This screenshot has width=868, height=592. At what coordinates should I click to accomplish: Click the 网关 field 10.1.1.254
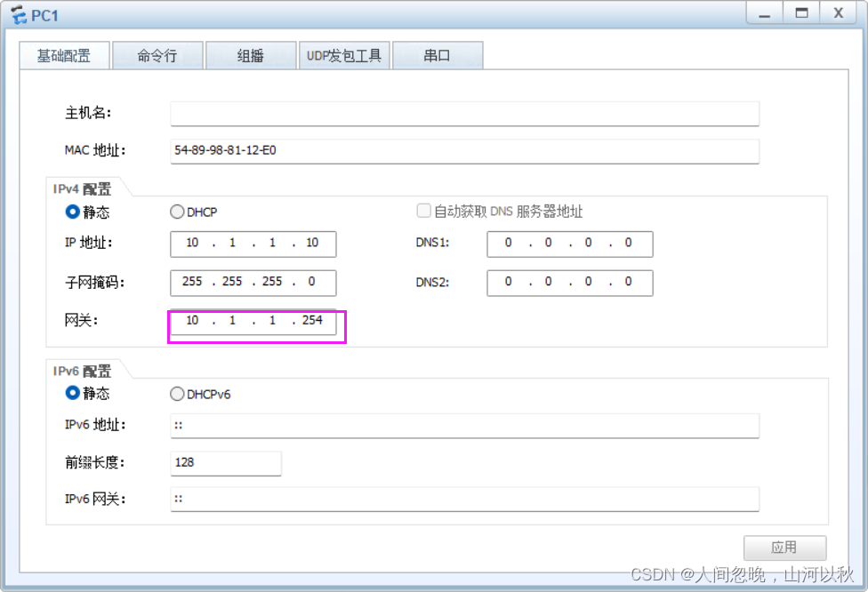pyautogui.click(x=253, y=322)
